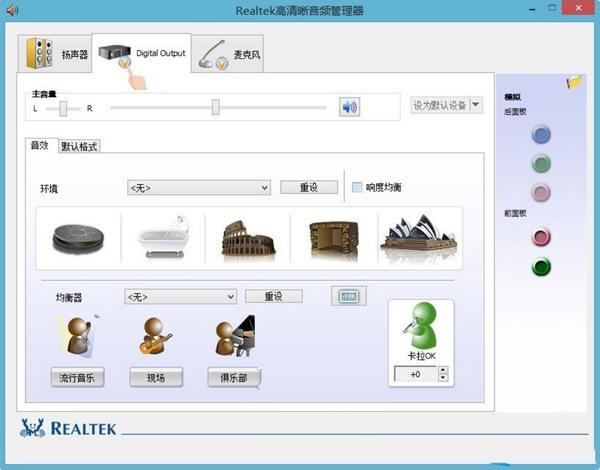Expand the 设为默认设备 dropdown arrow
The height and width of the screenshot is (470, 600).
[x=476, y=105]
